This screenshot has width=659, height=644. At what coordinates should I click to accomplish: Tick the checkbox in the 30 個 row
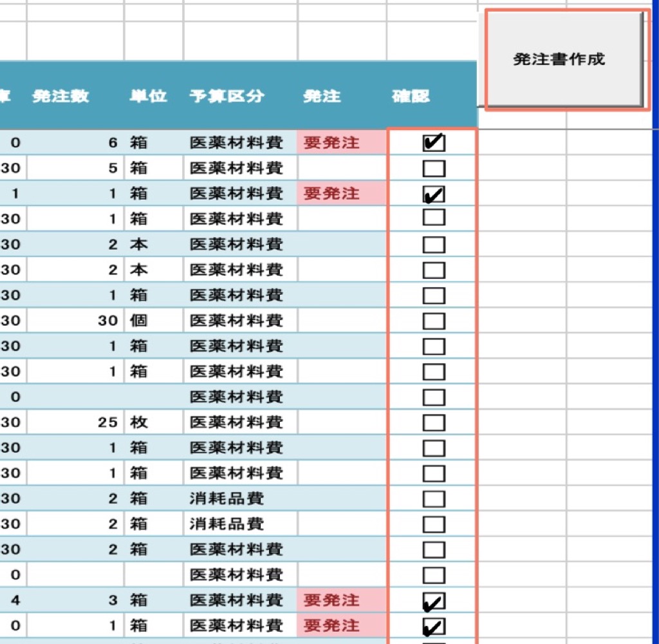tap(434, 321)
